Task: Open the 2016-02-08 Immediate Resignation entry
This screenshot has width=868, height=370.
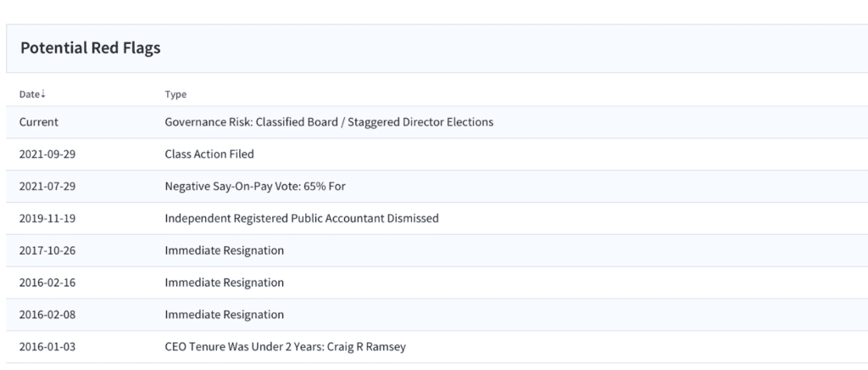Action: click(x=224, y=315)
